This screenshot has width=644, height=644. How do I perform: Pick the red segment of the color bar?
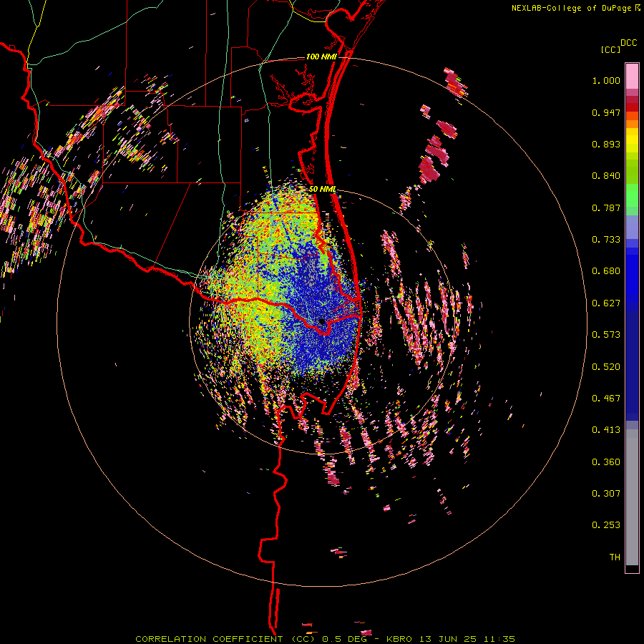click(632, 107)
